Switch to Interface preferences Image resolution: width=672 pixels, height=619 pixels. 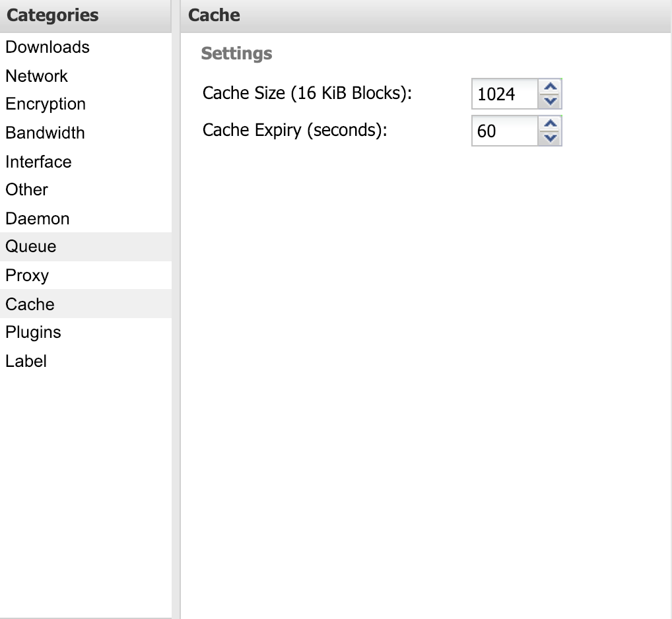coord(38,162)
